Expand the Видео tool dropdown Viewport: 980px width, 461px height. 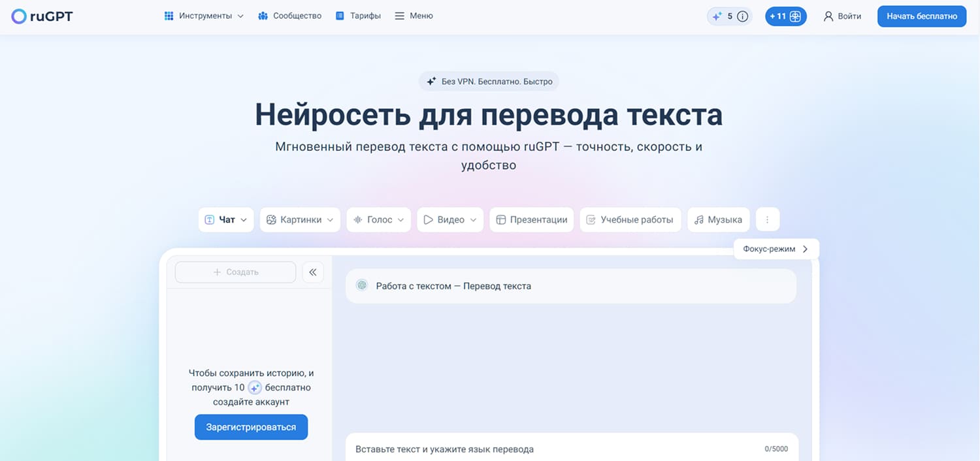point(449,219)
